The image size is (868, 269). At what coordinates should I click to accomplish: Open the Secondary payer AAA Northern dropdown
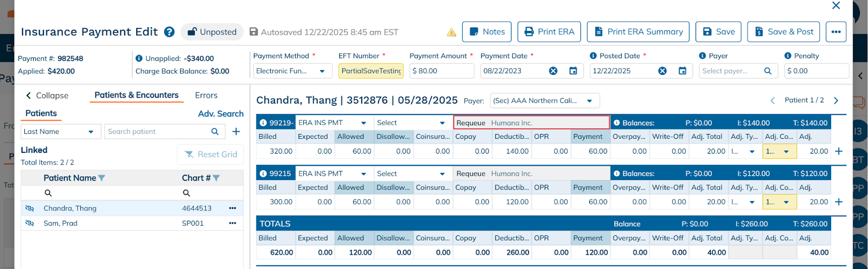pyautogui.click(x=589, y=101)
